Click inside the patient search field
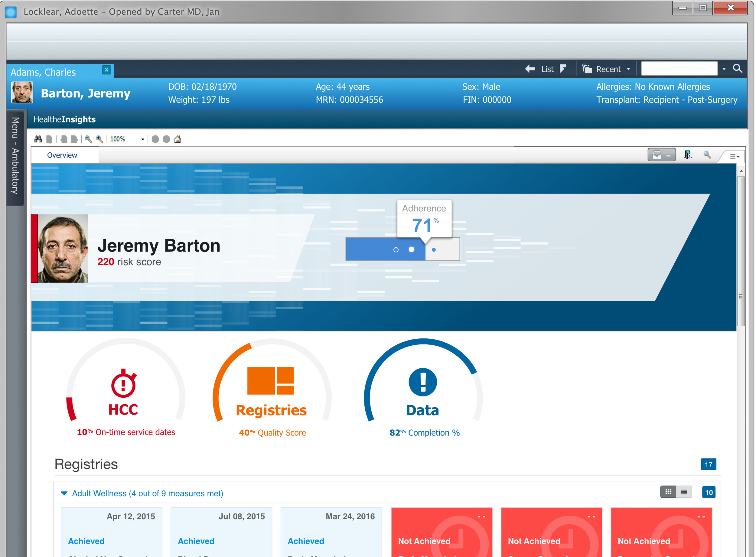The width and height of the screenshot is (756, 557). point(679,69)
